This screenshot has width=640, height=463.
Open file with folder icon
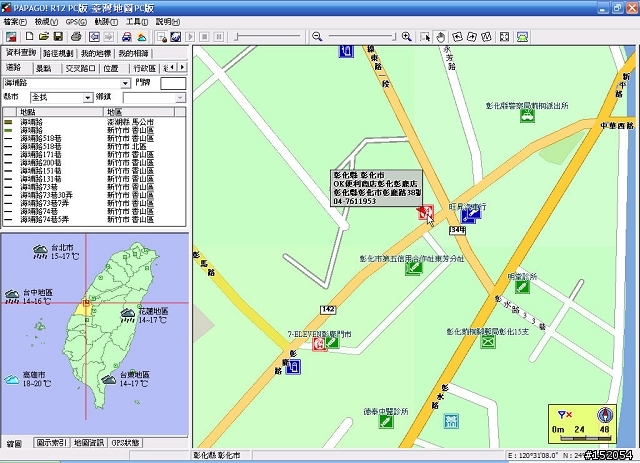click(x=44, y=37)
